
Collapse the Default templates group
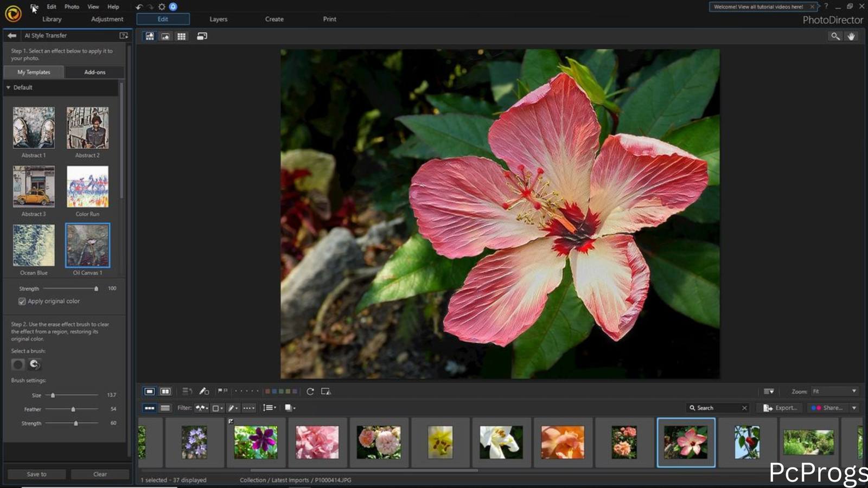point(8,87)
